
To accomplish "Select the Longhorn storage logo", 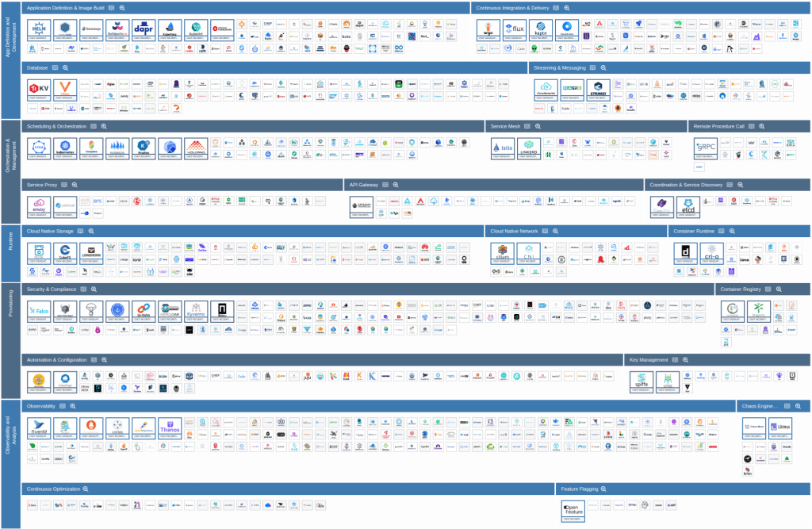I will coord(91,254).
